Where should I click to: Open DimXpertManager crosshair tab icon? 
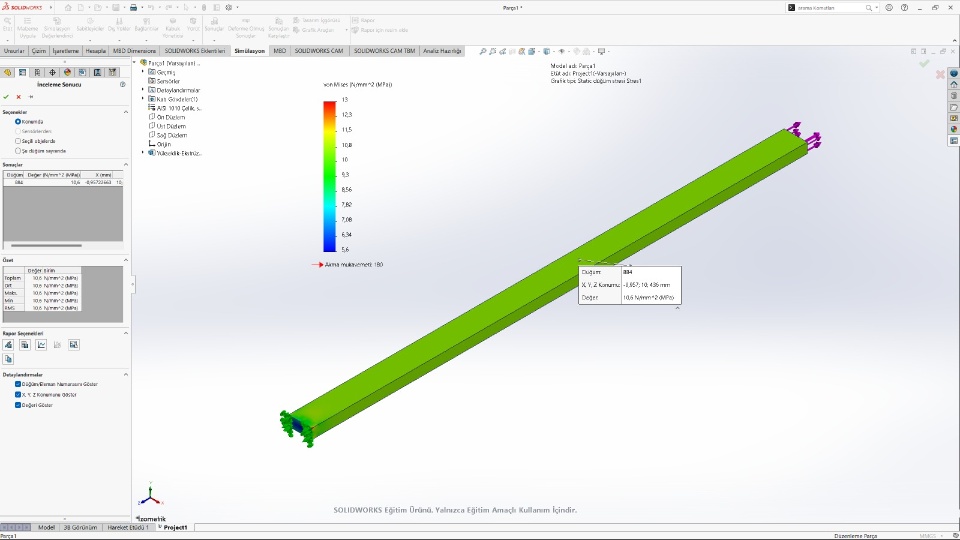[53, 72]
